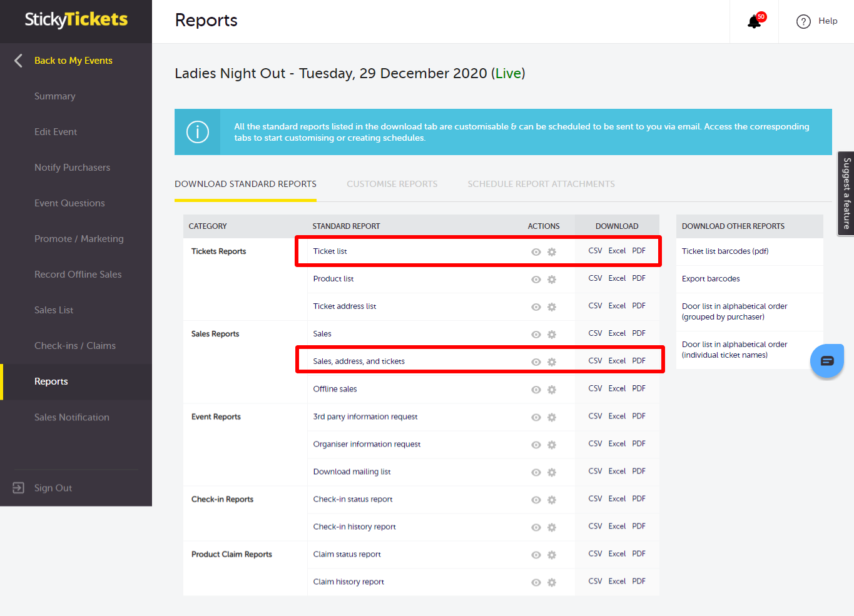This screenshot has width=854, height=616.
Task: Open the notification bell with 50 alerts
Action: 753,21
